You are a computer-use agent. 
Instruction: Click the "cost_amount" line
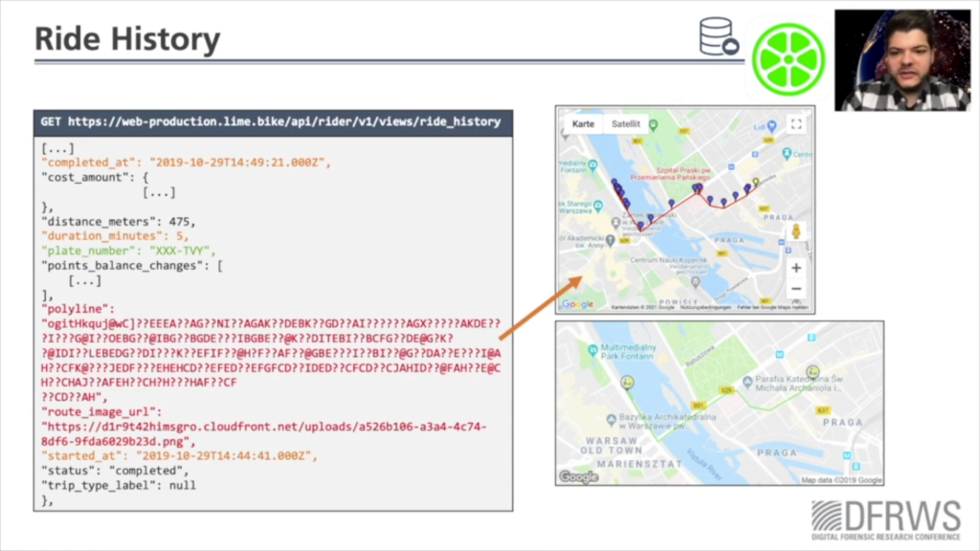pos(95,177)
